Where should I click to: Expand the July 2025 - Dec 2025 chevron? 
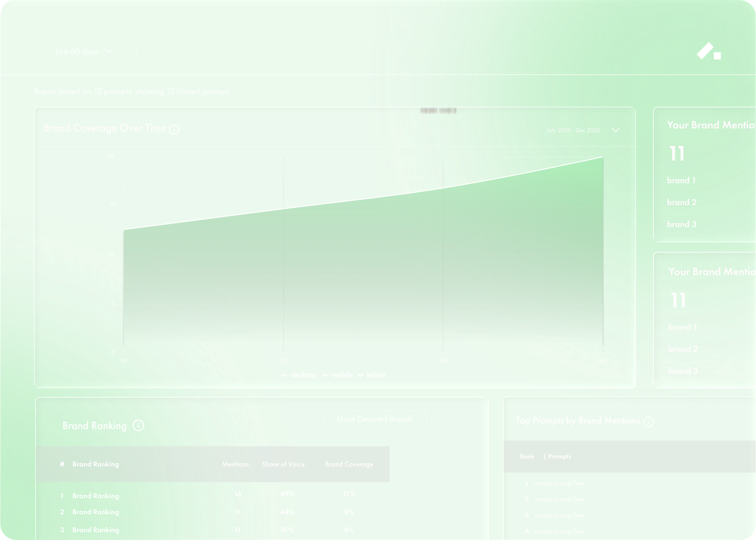coord(615,130)
